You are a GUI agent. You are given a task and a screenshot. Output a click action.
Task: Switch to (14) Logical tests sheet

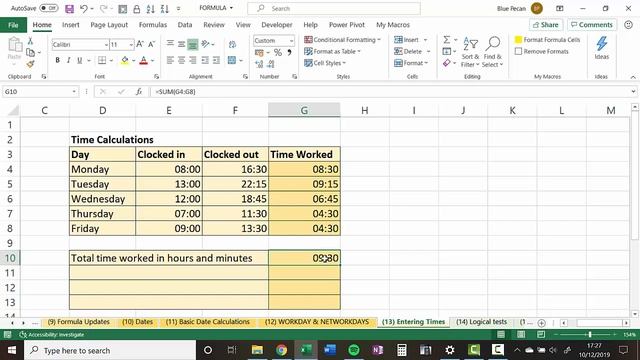pos(481,322)
